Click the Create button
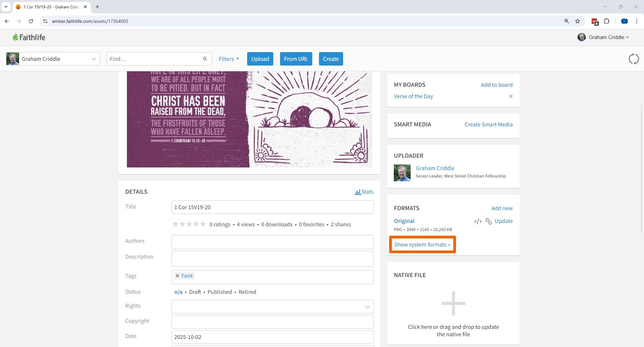 (x=331, y=59)
